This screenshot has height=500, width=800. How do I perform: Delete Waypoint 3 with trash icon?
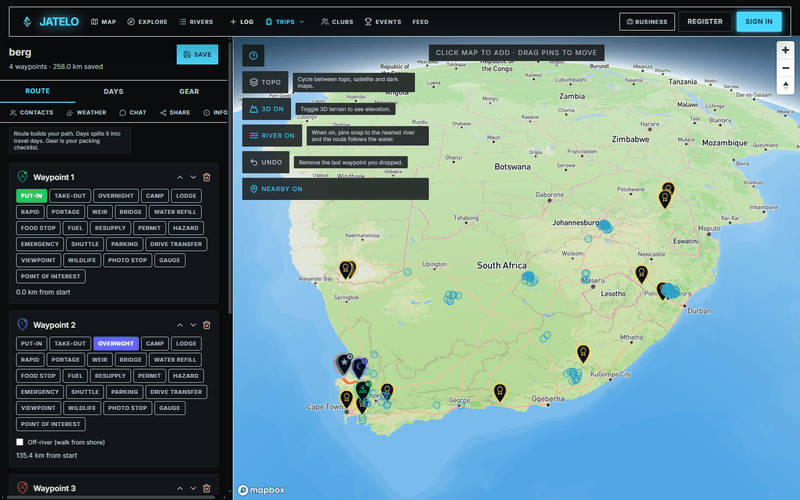207,488
